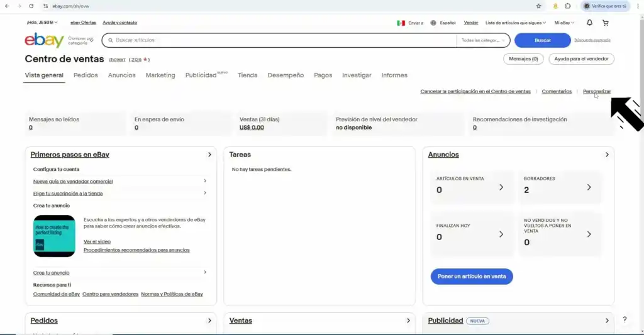Click 'Ver el video' link
The width and height of the screenshot is (644, 335).
pyautogui.click(x=97, y=241)
